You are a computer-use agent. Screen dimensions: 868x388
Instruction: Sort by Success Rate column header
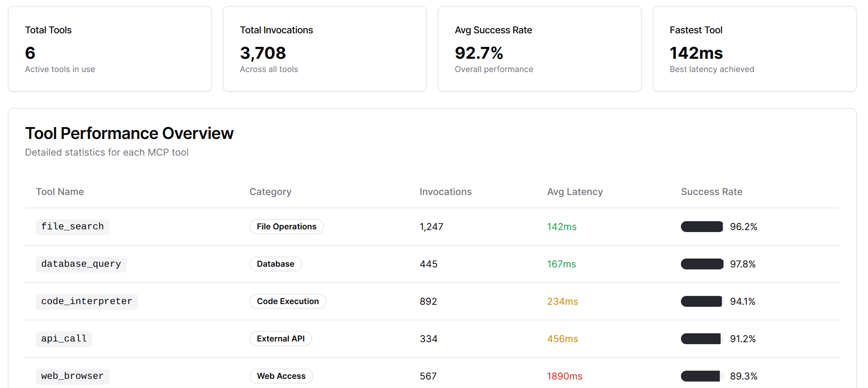point(711,192)
